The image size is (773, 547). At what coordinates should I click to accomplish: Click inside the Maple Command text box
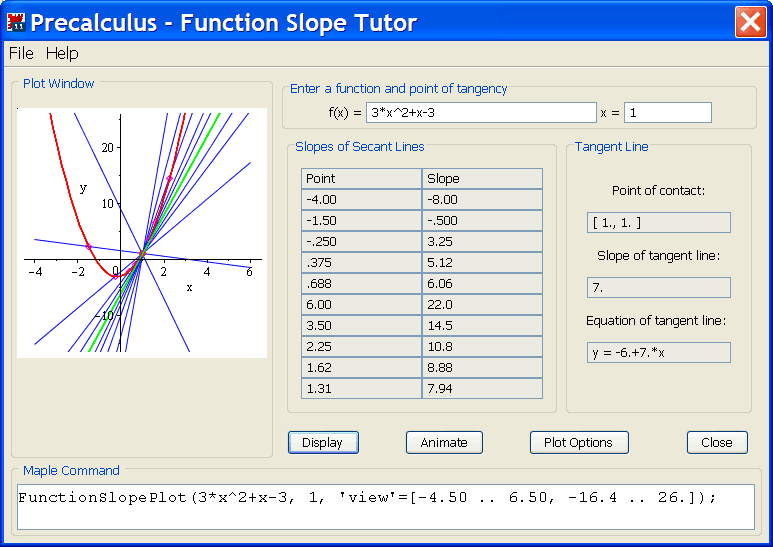coord(386,507)
